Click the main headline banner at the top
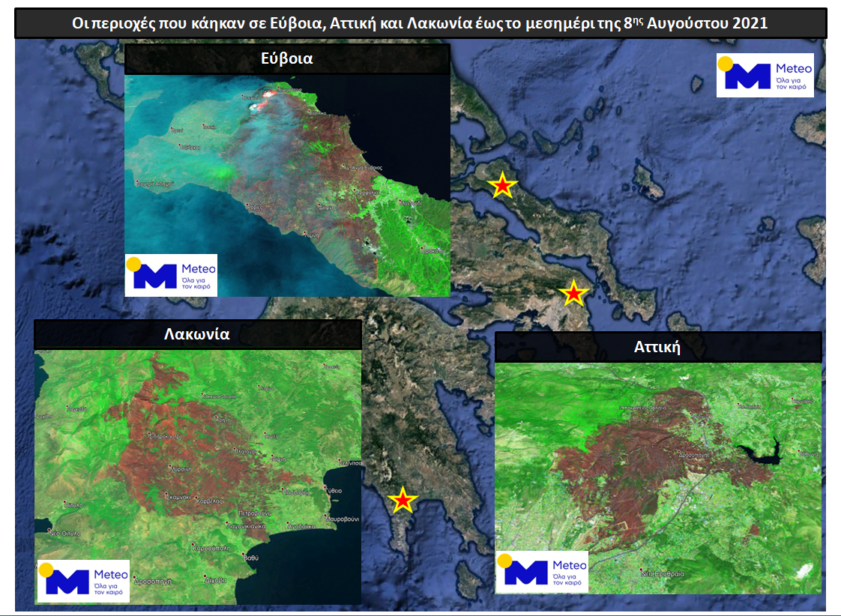This screenshot has height=616, width=841. coord(420,23)
